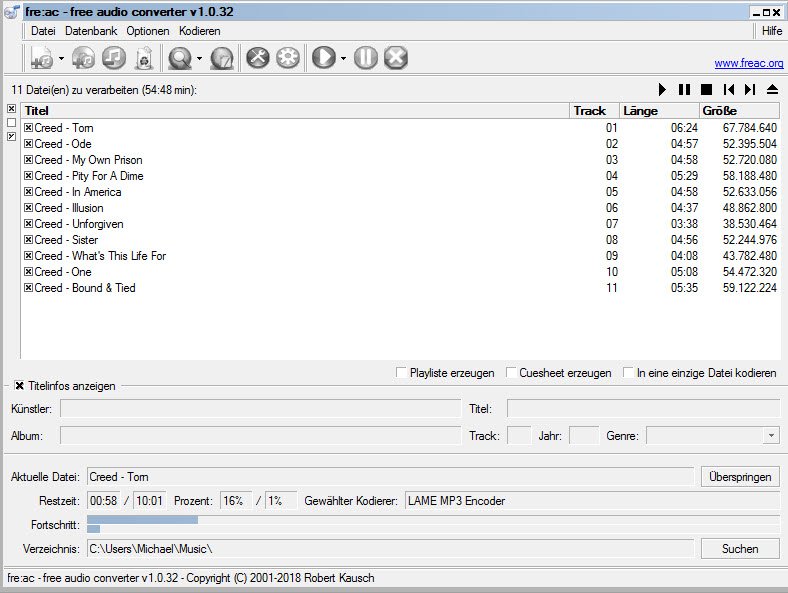788x593 pixels.
Task: Expand the Genre combo box
Action: [x=771, y=436]
